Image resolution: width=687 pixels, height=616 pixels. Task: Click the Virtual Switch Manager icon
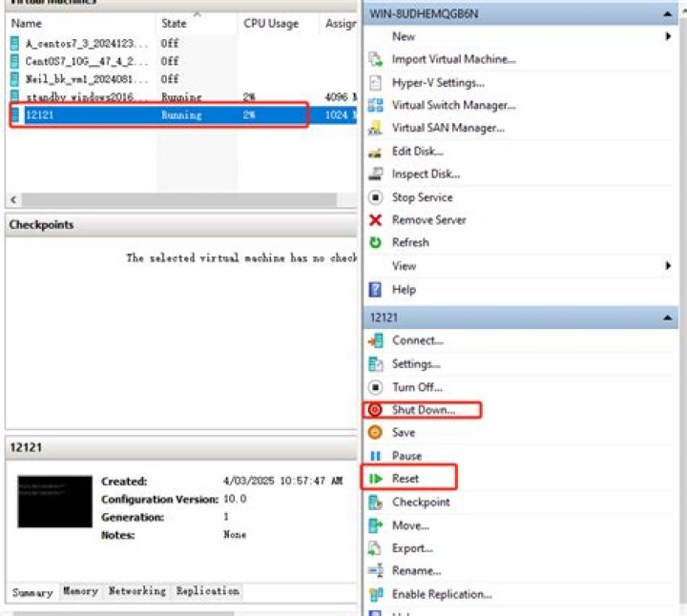[x=376, y=105]
